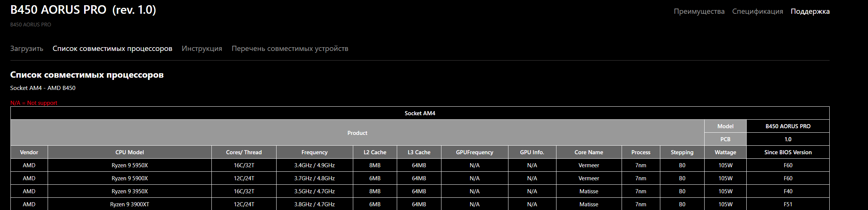Open the Преимущества section link
Viewport: 868px width, 210px height.
tap(699, 11)
